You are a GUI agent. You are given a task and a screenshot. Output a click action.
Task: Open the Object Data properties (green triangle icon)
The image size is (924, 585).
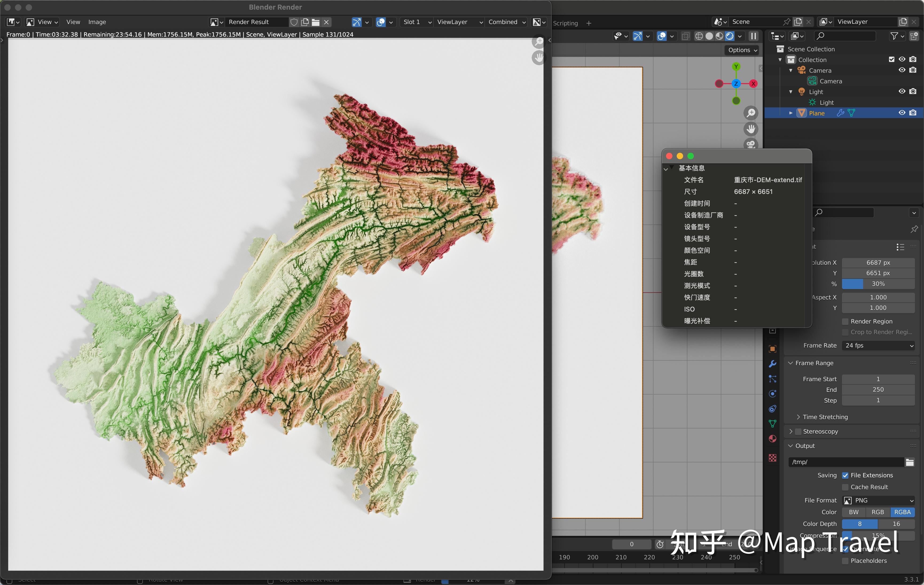772,423
